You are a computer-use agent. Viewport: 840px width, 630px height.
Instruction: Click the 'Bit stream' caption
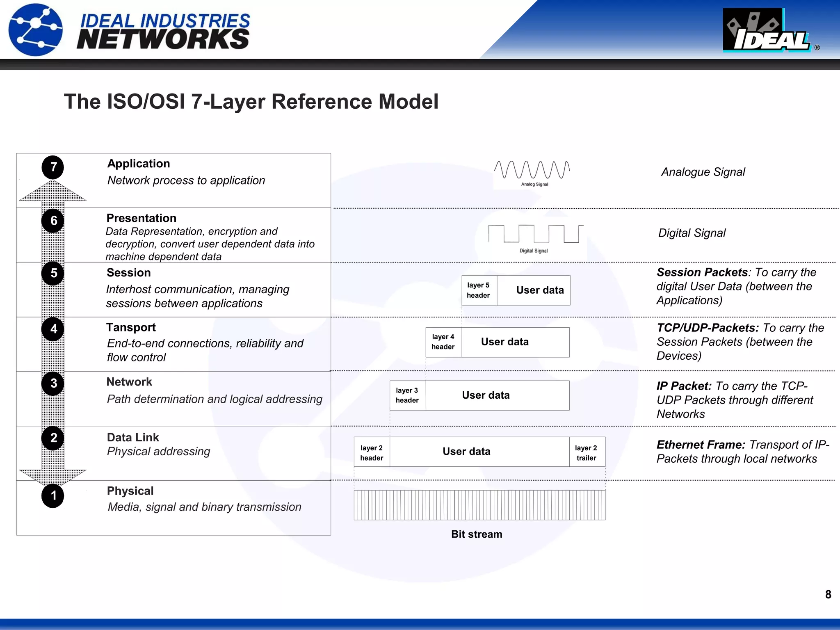point(477,534)
